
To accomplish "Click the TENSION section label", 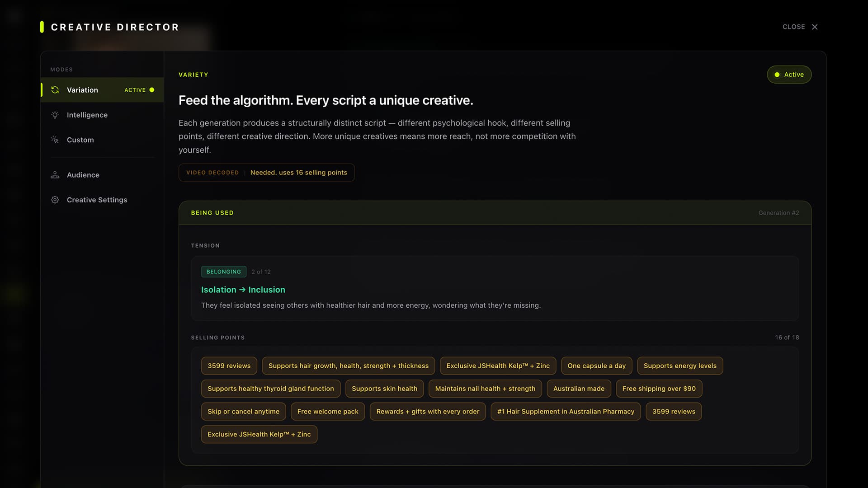I will [205, 246].
